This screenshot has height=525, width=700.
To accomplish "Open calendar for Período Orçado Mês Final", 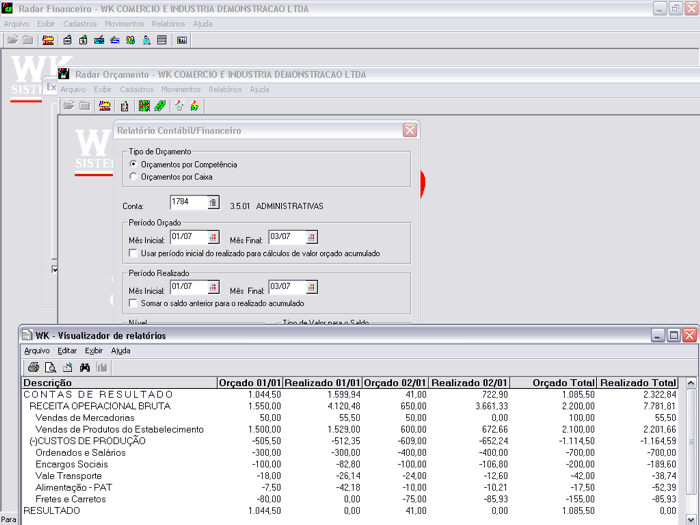I will tap(312, 238).
